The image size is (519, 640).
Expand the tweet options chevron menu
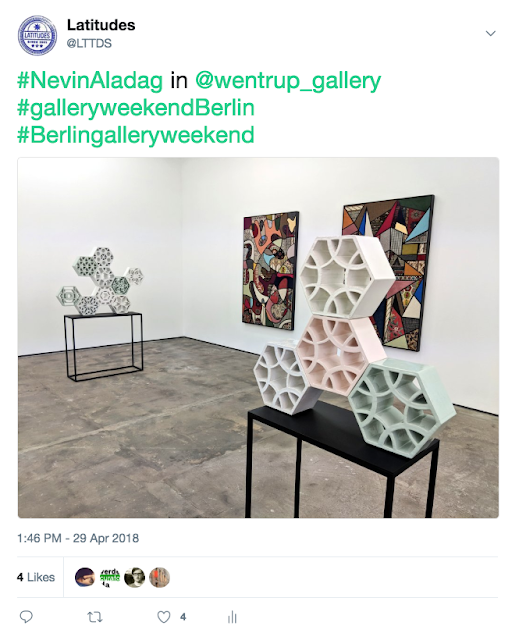coord(490,33)
